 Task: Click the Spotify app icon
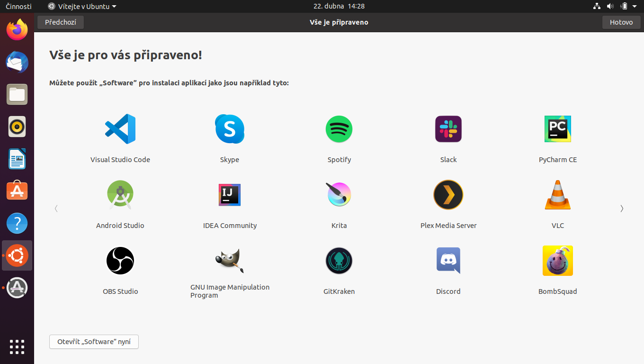pos(339,129)
